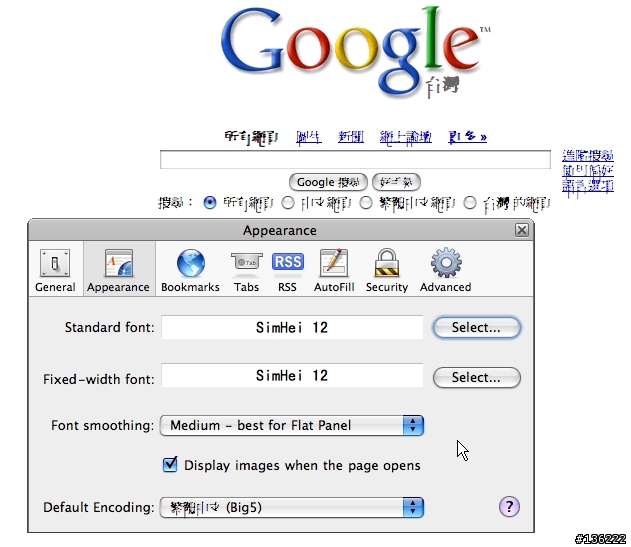
Task: Select the first selected search radio button
Action: pyautogui.click(x=210, y=202)
